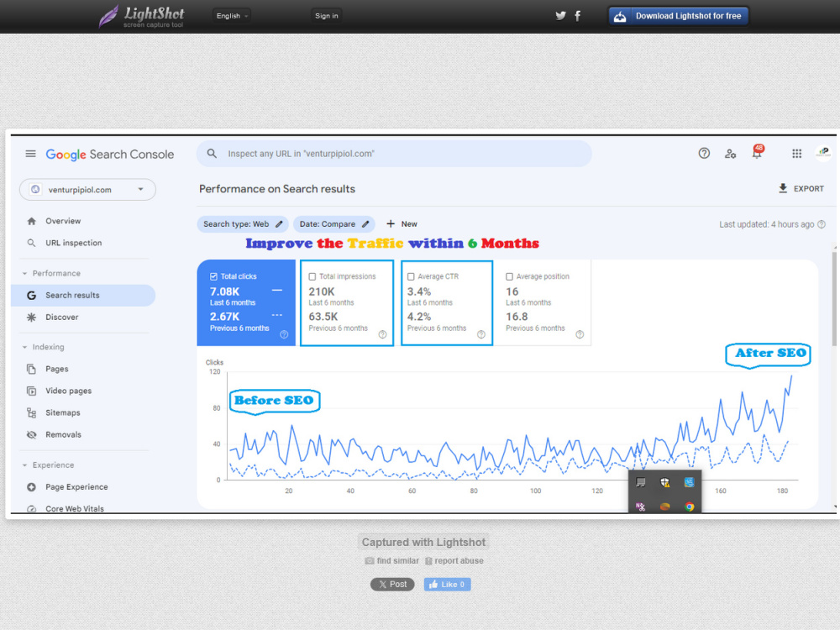Click the vertical scrollbar of the report
The width and height of the screenshot is (840, 630).
click(x=835, y=297)
